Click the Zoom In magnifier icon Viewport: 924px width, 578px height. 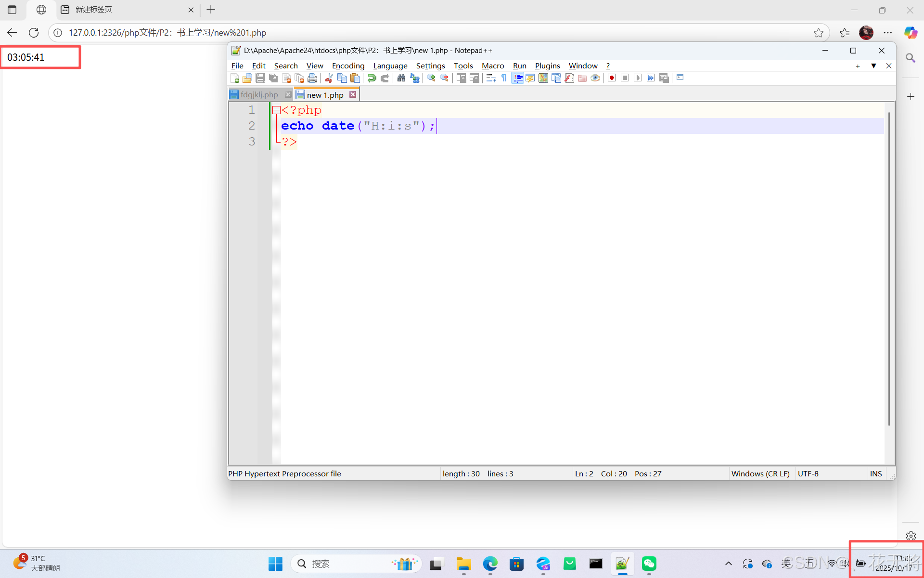pos(431,78)
